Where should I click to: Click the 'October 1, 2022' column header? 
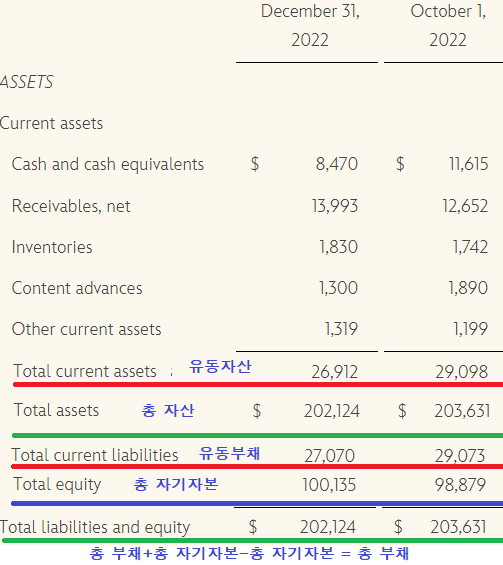tap(448, 26)
